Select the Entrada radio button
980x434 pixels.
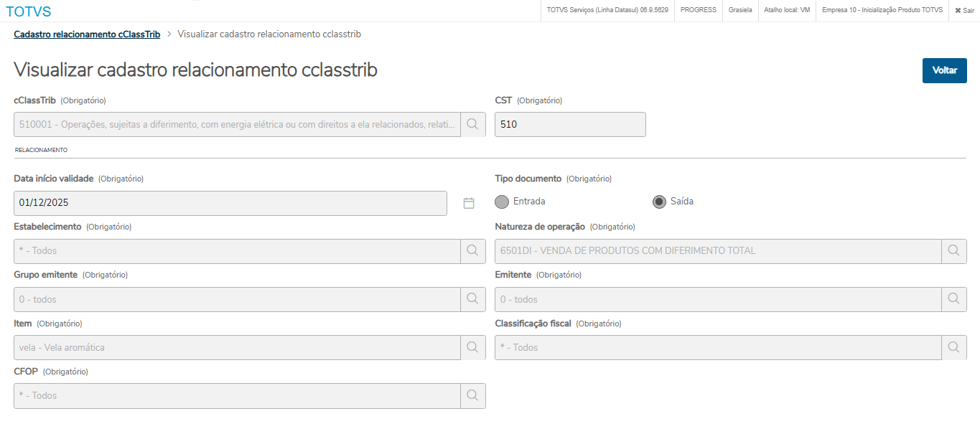click(x=502, y=202)
